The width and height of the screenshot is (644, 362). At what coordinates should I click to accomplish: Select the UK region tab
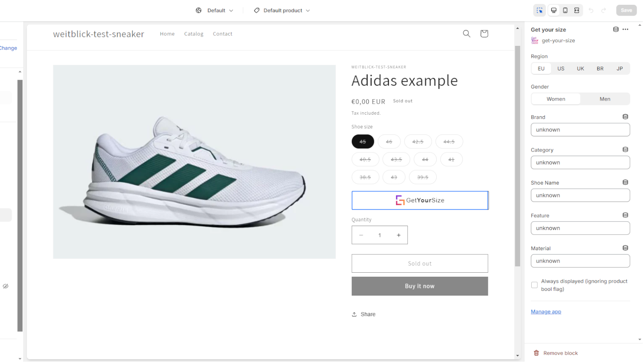[580, 68]
